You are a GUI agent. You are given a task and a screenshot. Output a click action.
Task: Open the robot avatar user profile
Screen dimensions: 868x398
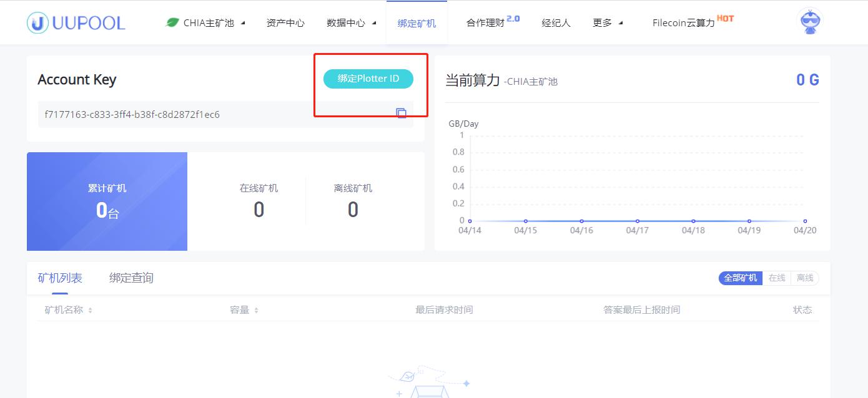point(810,22)
